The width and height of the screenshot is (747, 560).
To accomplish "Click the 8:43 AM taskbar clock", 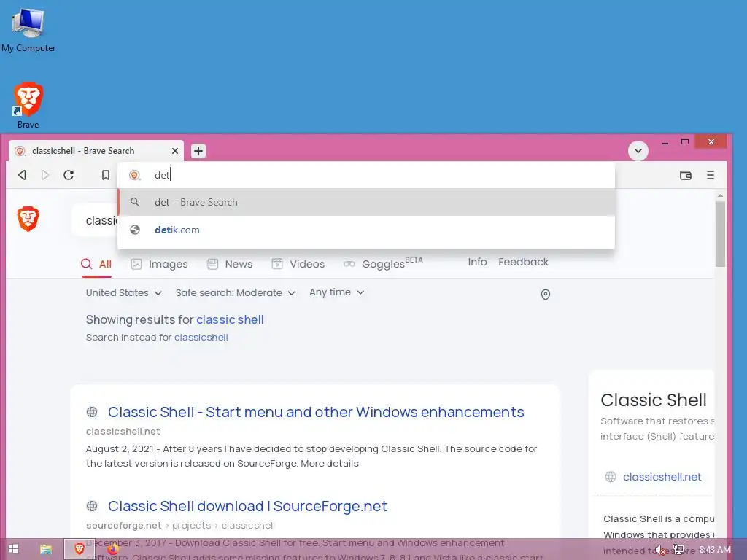I will click(715, 550).
